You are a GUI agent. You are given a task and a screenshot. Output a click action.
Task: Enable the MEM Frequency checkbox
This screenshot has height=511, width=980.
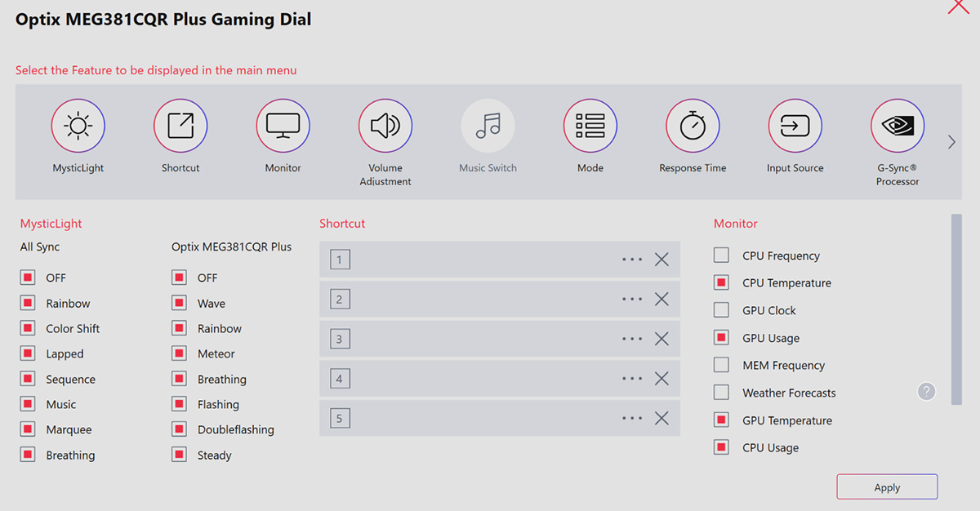pos(721,365)
